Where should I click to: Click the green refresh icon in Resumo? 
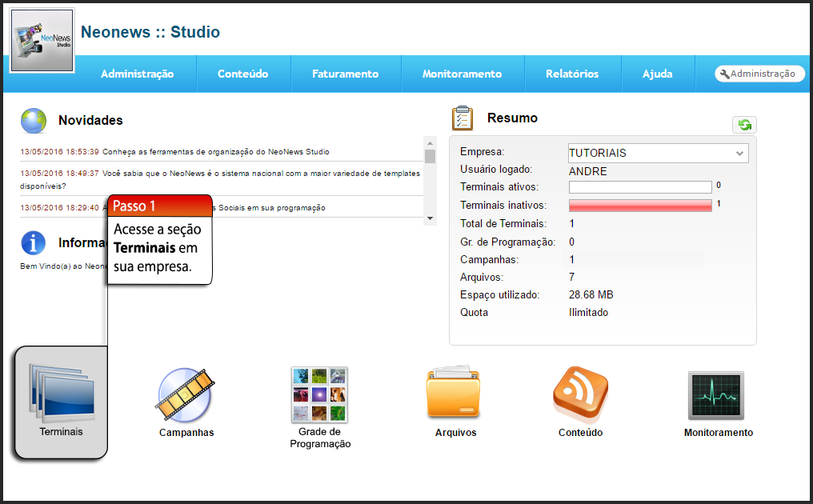(x=744, y=125)
